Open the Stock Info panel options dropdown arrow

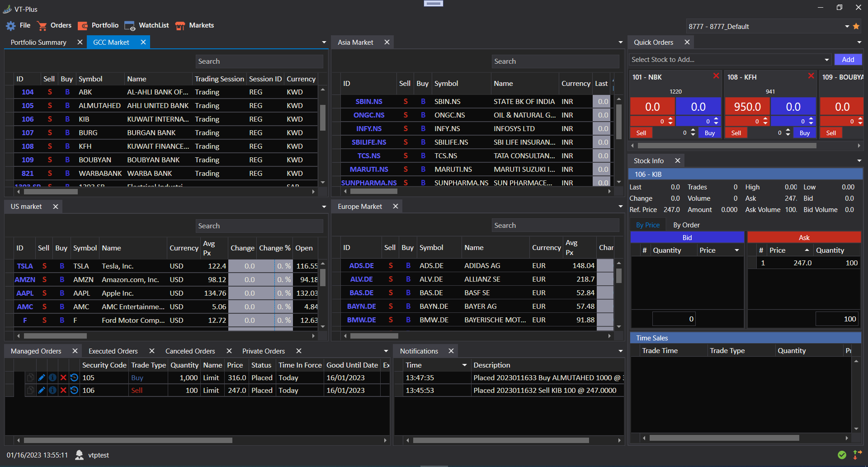pos(859,160)
